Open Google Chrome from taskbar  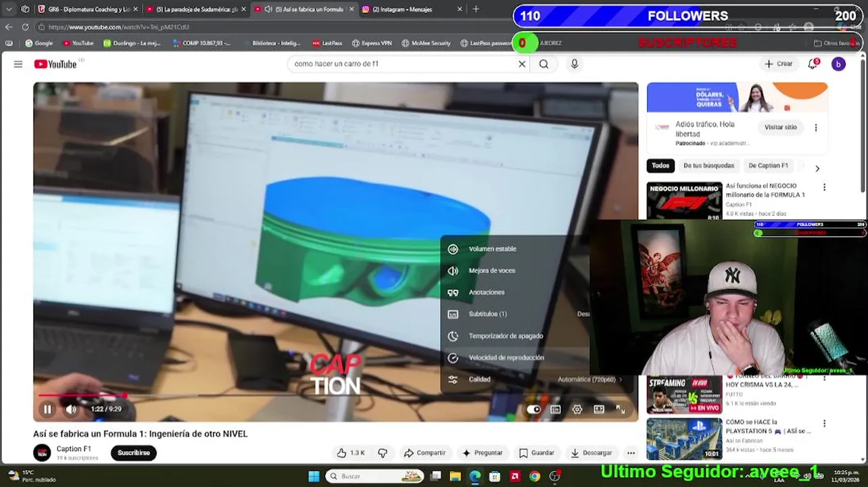pyautogui.click(x=535, y=476)
